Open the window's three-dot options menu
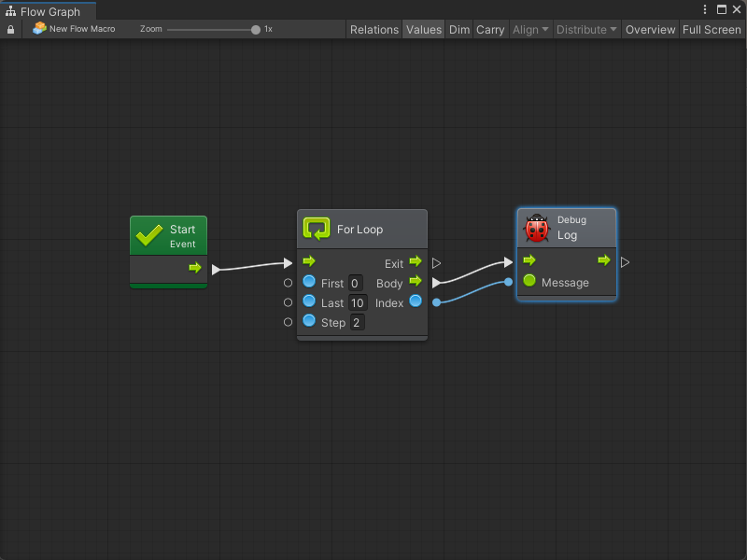The image size is (747, 560). pos(705,9)
